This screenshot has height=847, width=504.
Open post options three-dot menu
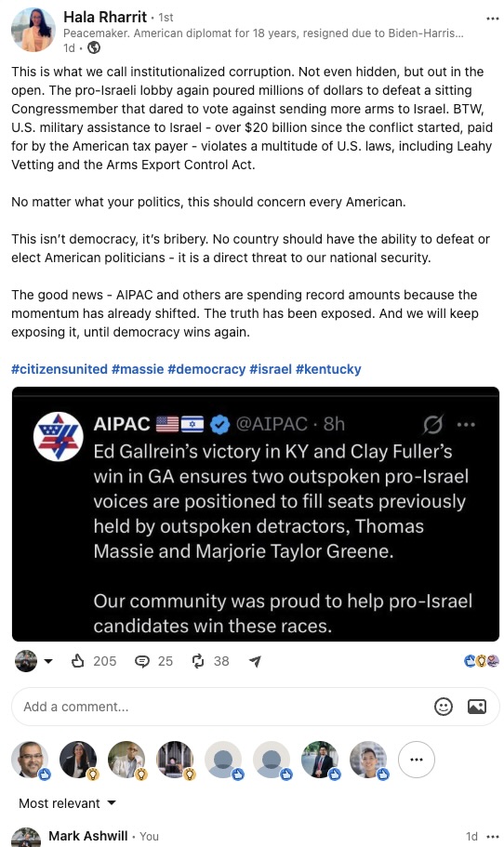click(493, 19)
